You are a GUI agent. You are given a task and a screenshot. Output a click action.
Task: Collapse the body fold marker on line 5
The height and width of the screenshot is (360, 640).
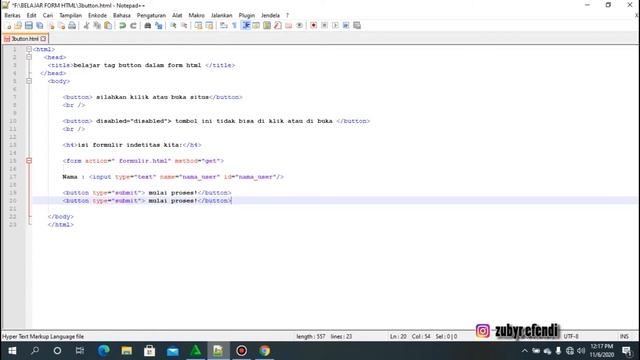coord(29,81)
